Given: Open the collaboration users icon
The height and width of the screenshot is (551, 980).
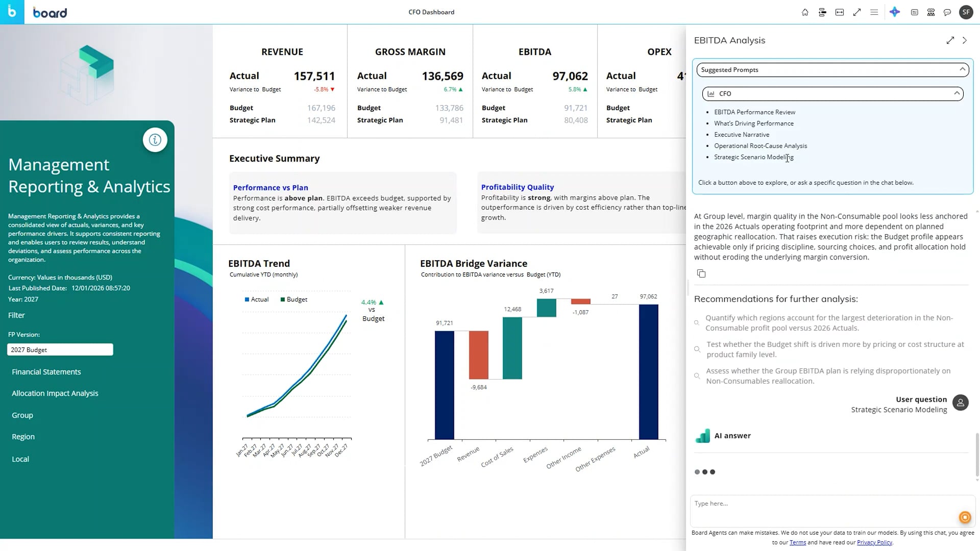Looking at the screenshot, I should point(931,12).
